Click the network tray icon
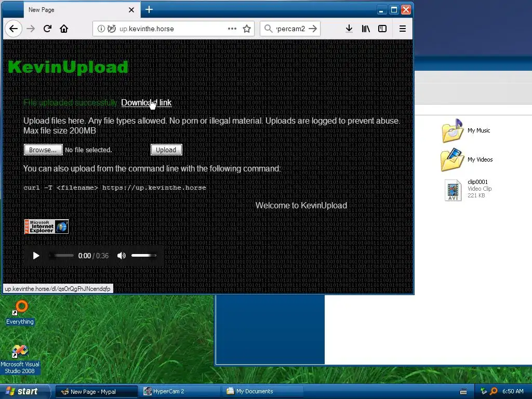Viewport: 532px width, 399px height. tap(484, 391)
